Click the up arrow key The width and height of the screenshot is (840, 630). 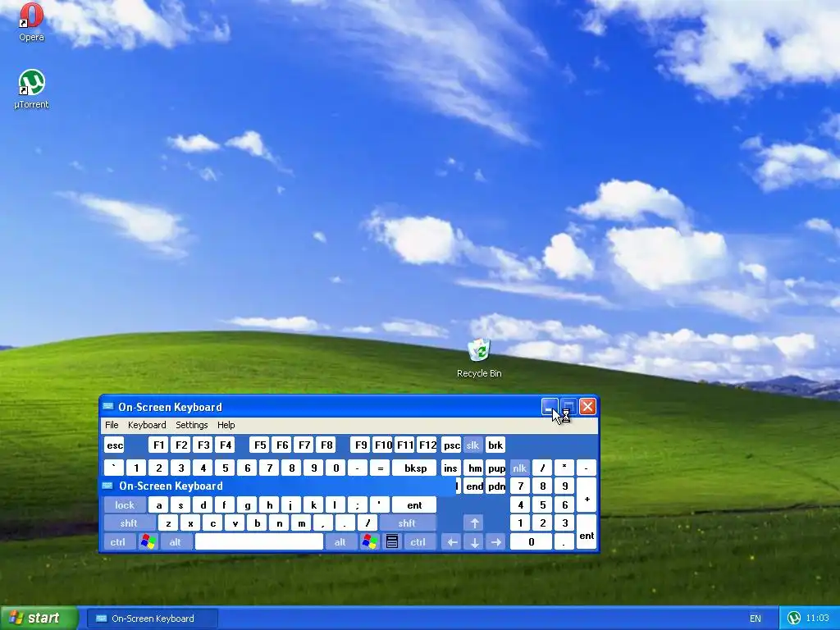pyautogui.click(x=474, y=523)
